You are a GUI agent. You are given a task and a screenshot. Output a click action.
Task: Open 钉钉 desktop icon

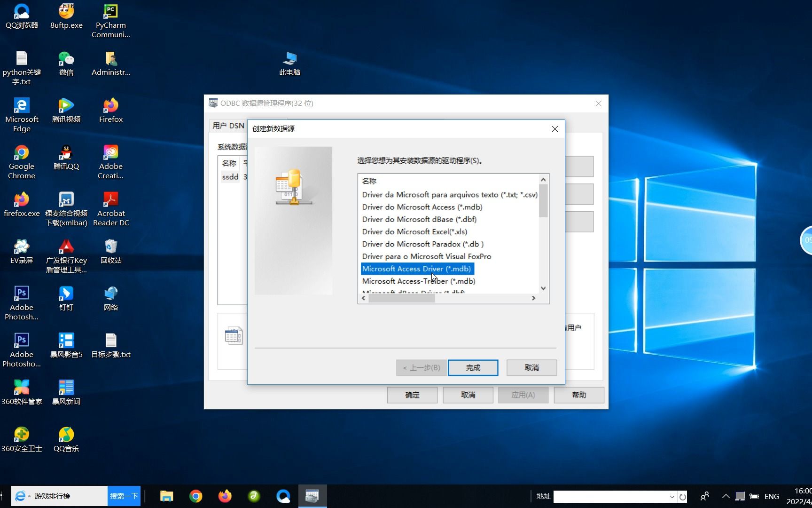[x=66, y=298]
